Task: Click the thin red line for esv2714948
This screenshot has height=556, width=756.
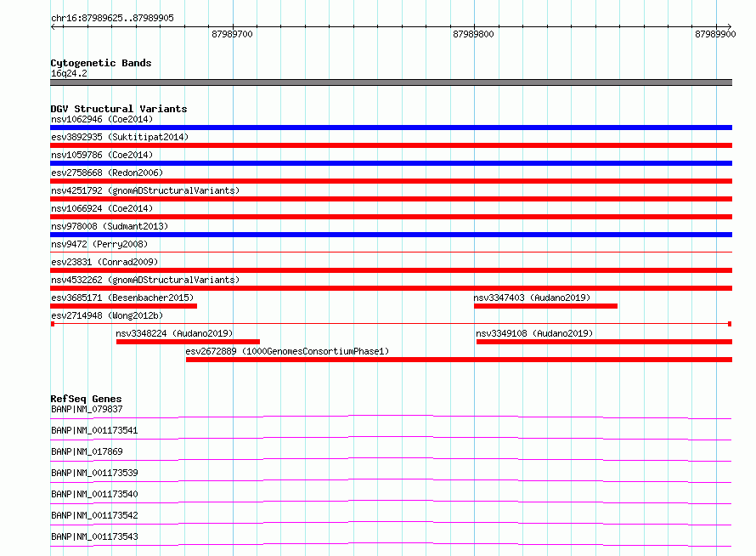Action: pyautogui.click(x=391, y=324)
